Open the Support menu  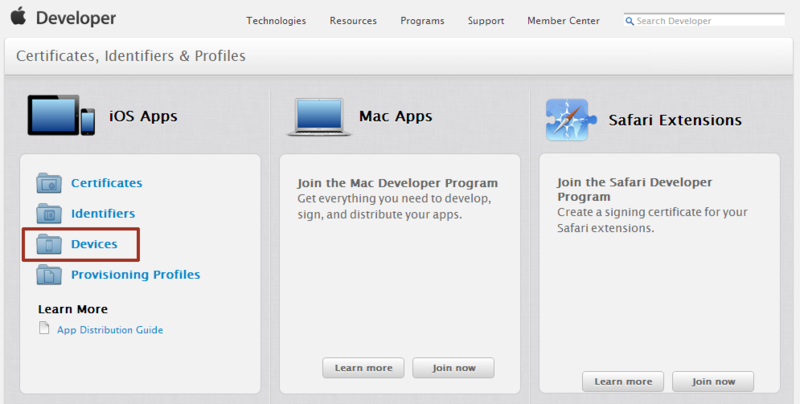[486, 21]
